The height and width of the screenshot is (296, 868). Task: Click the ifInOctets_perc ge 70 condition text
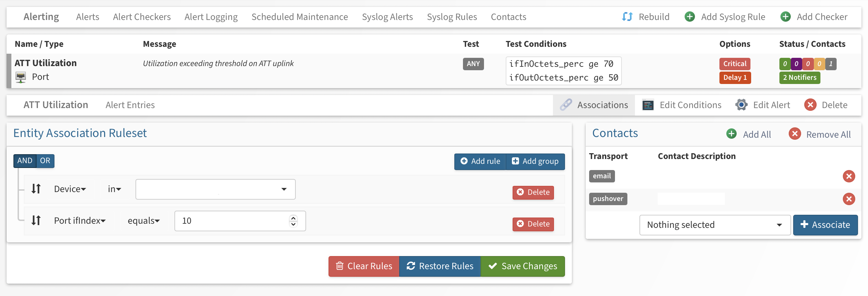click(x=561, y=64)
